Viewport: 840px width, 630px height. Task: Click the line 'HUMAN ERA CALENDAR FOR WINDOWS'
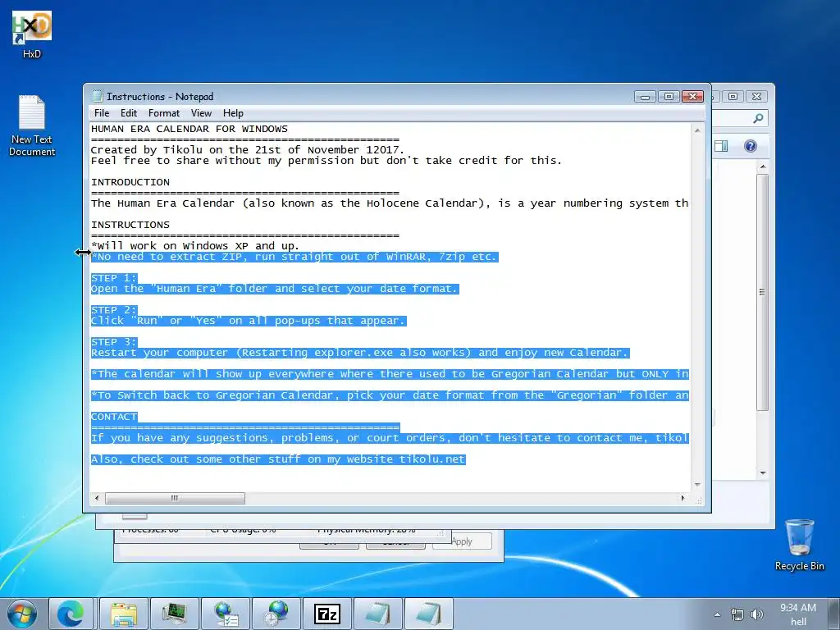[x=189, y=129]
